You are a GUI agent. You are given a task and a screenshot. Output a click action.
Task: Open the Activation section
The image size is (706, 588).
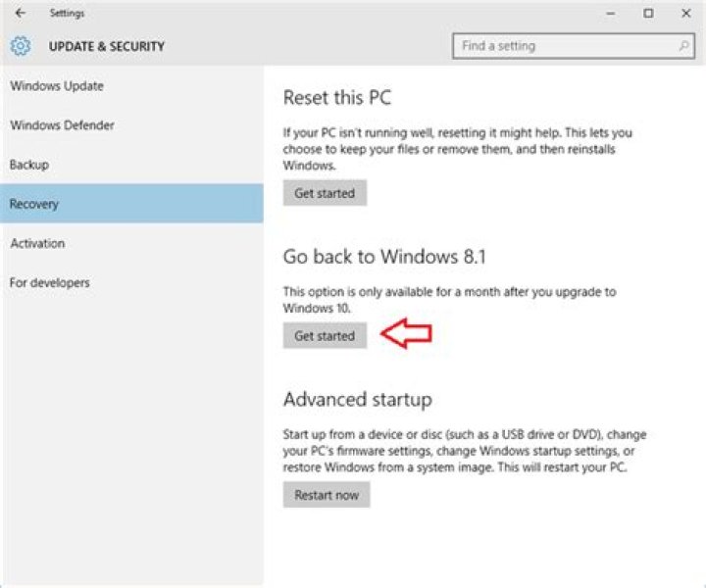click(131, 243)
